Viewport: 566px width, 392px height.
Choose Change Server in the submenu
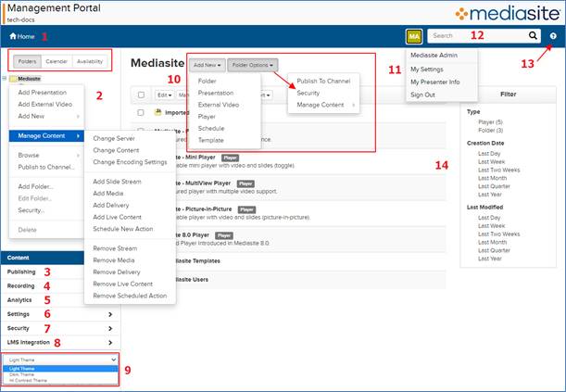[x=114, y=139]
